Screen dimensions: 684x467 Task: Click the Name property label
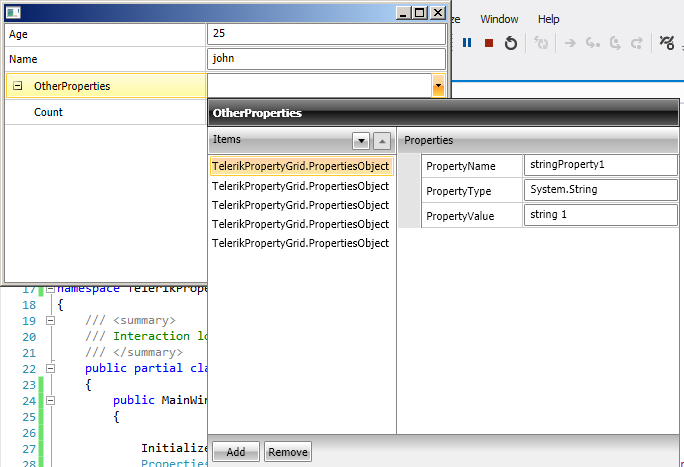(23, 59)
